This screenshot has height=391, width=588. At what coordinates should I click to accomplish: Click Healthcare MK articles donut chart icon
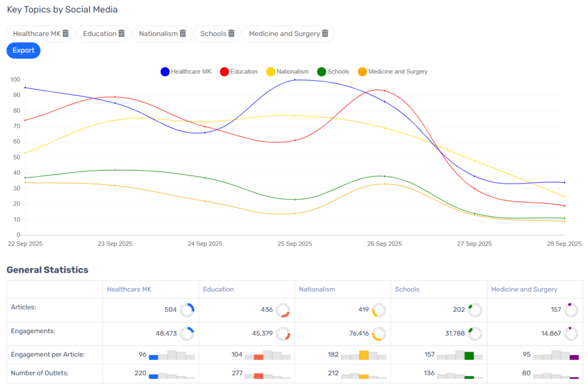coord(187,310)
